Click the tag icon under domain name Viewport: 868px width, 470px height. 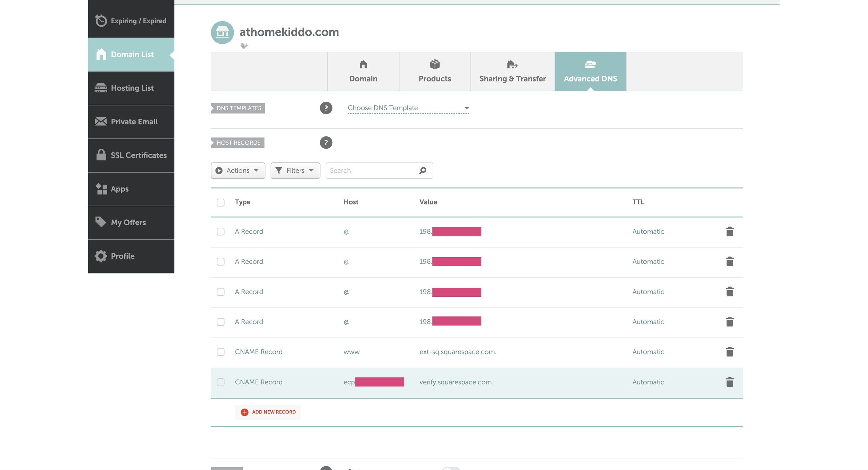(244, 46)
